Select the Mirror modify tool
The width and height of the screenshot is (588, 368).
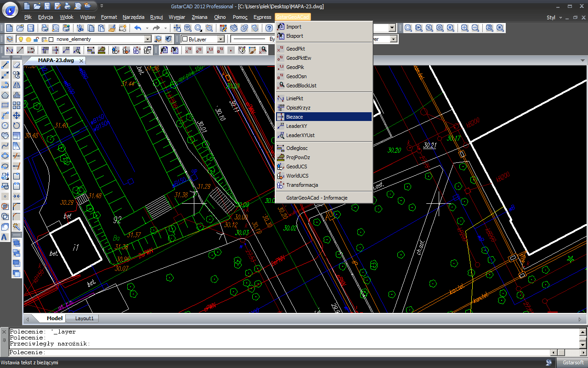tap(17, 85)
